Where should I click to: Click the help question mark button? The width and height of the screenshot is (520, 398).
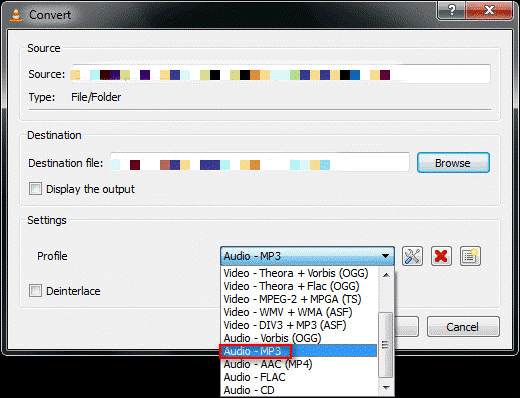click(x=451, y=10)
